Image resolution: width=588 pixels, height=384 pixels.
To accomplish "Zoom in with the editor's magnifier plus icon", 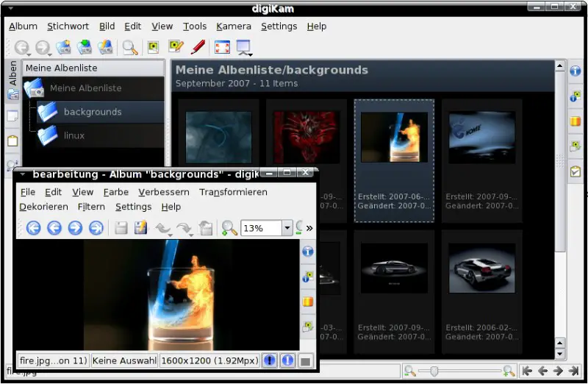I will (229, 228).
